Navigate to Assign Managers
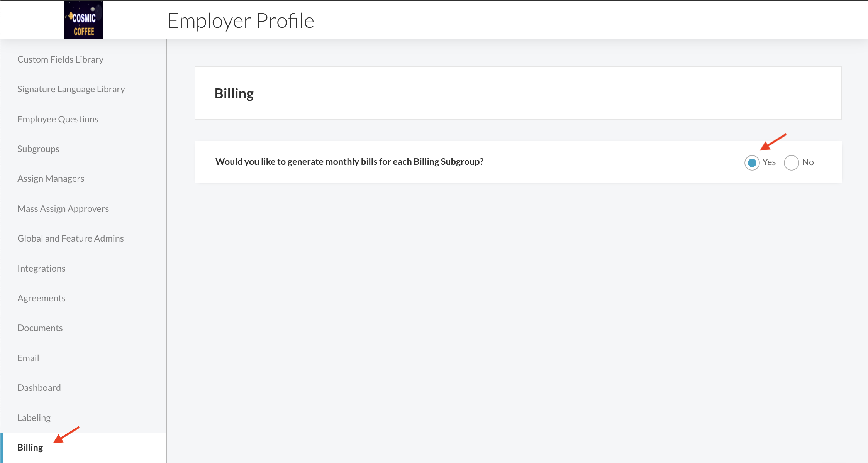The width and height of the screenshot is (868, 463). pos(51,179)
